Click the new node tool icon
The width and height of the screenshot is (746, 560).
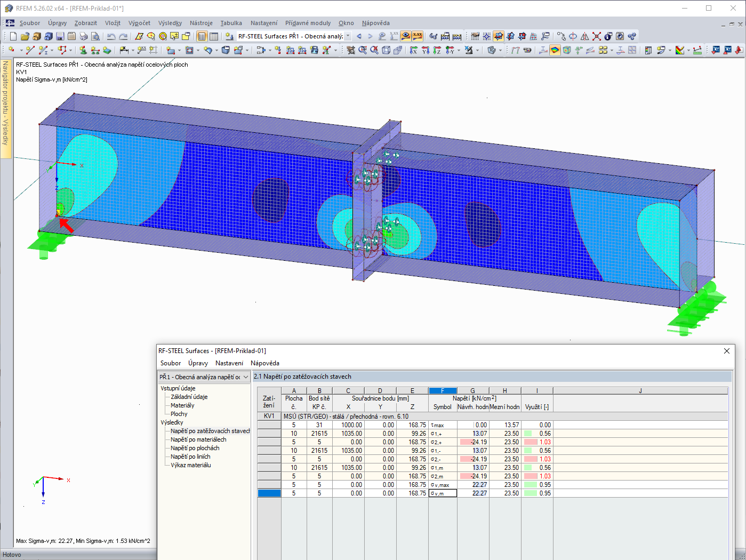click(x=11, y=50)
